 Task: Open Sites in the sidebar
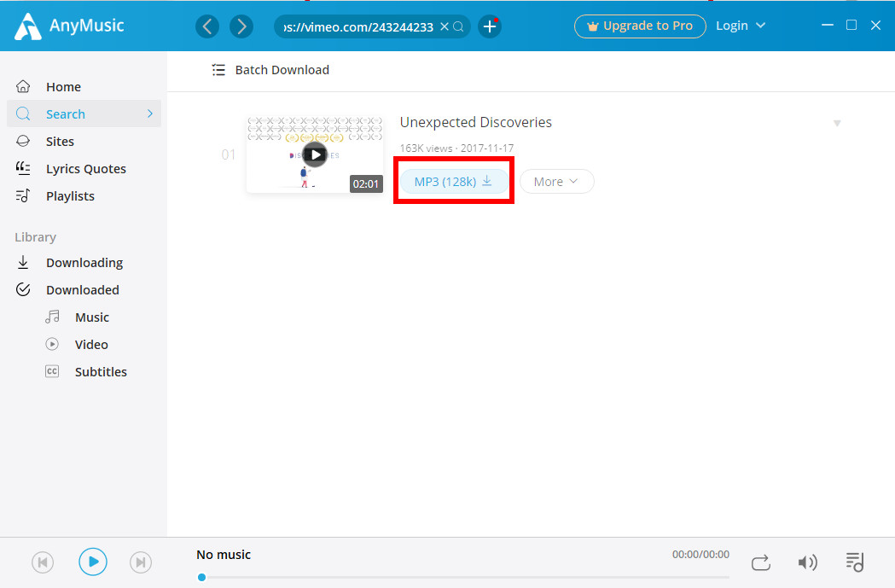click(x=84, y=141)
